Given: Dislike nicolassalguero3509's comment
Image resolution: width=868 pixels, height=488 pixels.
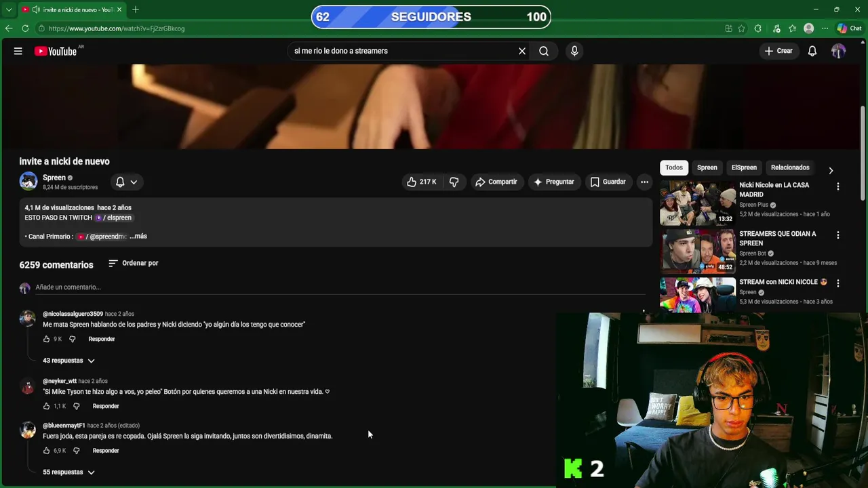Looking at the screenshot, I should (x=73, y=339).
